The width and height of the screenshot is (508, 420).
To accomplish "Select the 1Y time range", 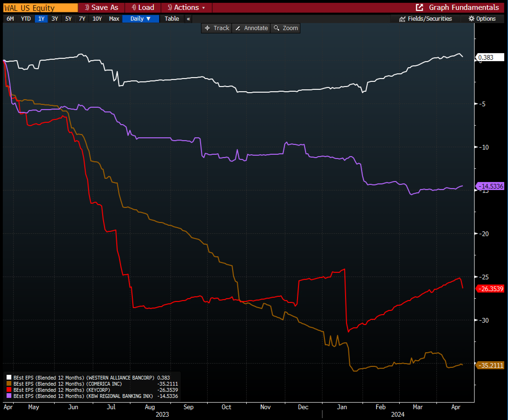I will (x=41, y=19).
